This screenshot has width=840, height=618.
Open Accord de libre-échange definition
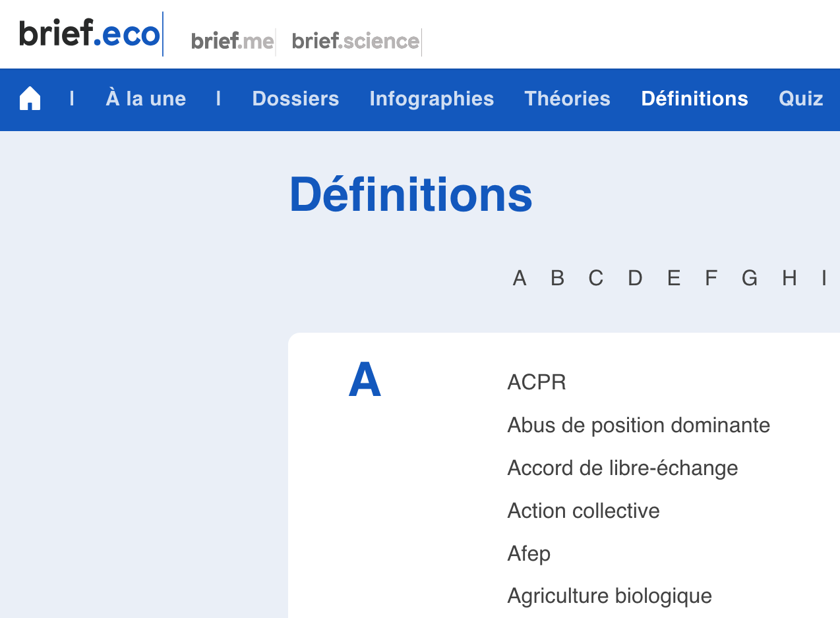(x=622, y=468)
